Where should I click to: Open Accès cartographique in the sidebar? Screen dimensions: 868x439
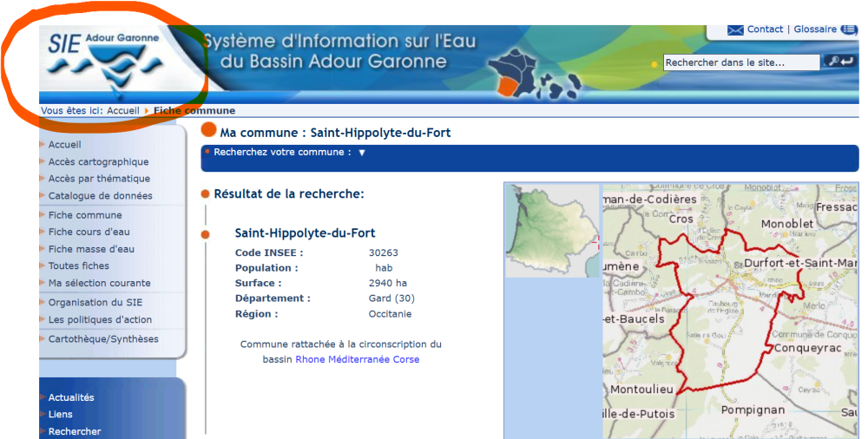point(98,162)
